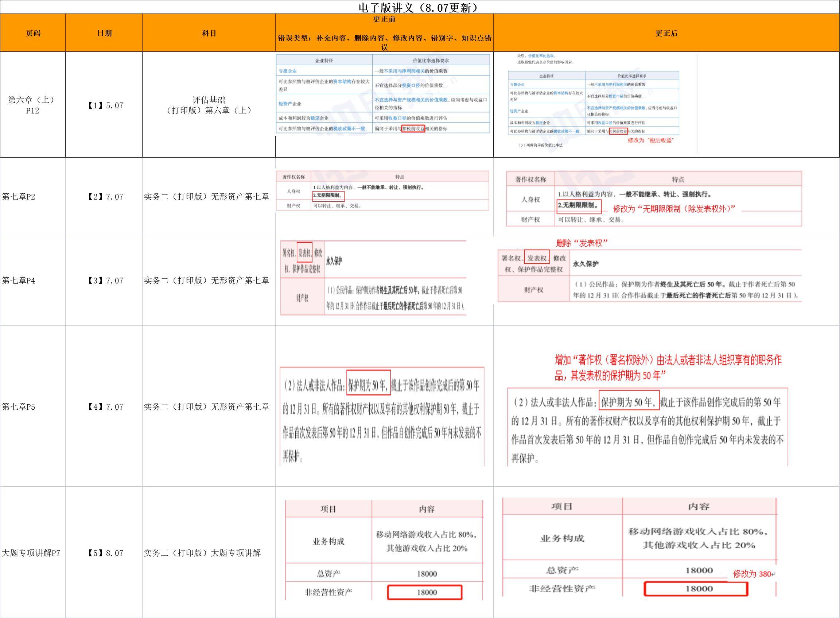Image resolution: width=840 pixels, height=618 pixels.
Task: Select the subject cell in row 【4】7.07
Action: pos(209,406)
